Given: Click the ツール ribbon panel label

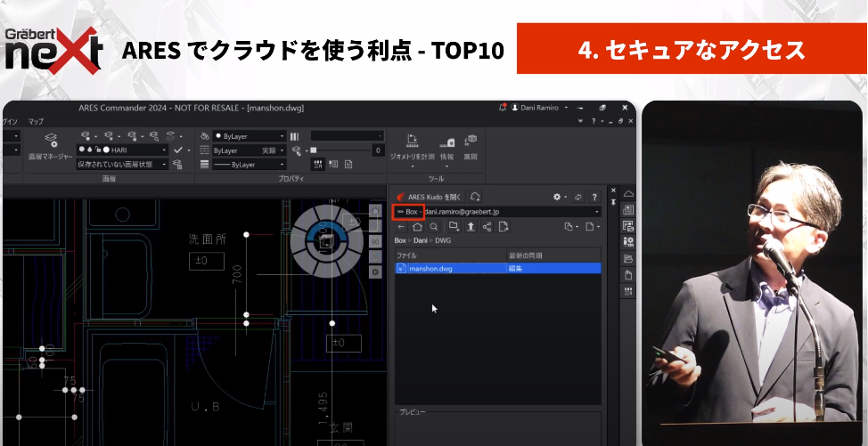Looking at the screenshot, I should [x=436, y=179].
